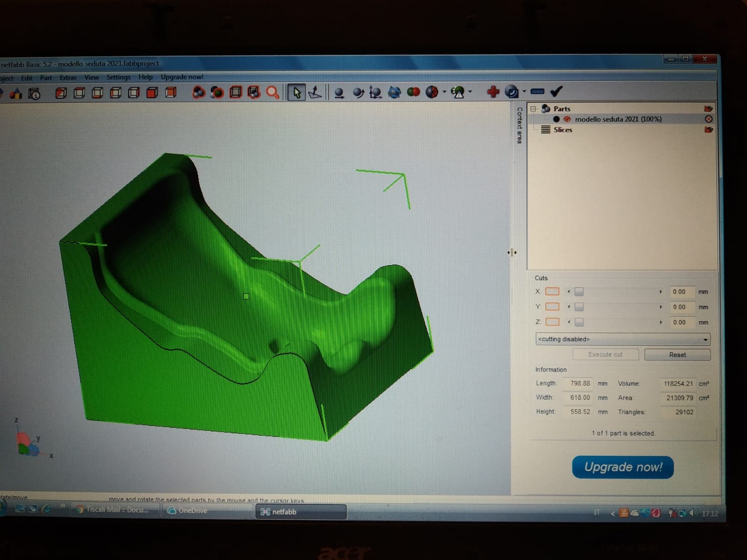747x560 pixels.
Task: Click X cut right increment arrow
Action: [x=661, y=292]
